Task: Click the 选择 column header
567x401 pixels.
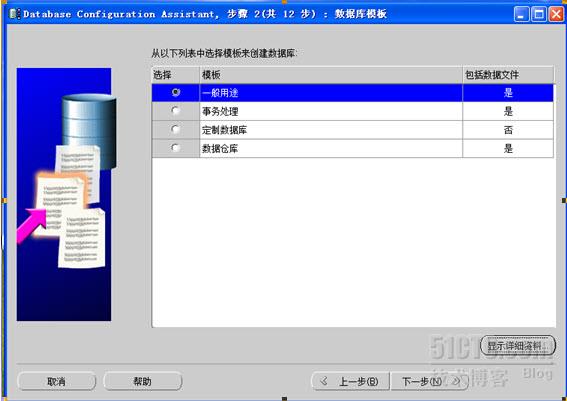Action: (x=176, y=75)
